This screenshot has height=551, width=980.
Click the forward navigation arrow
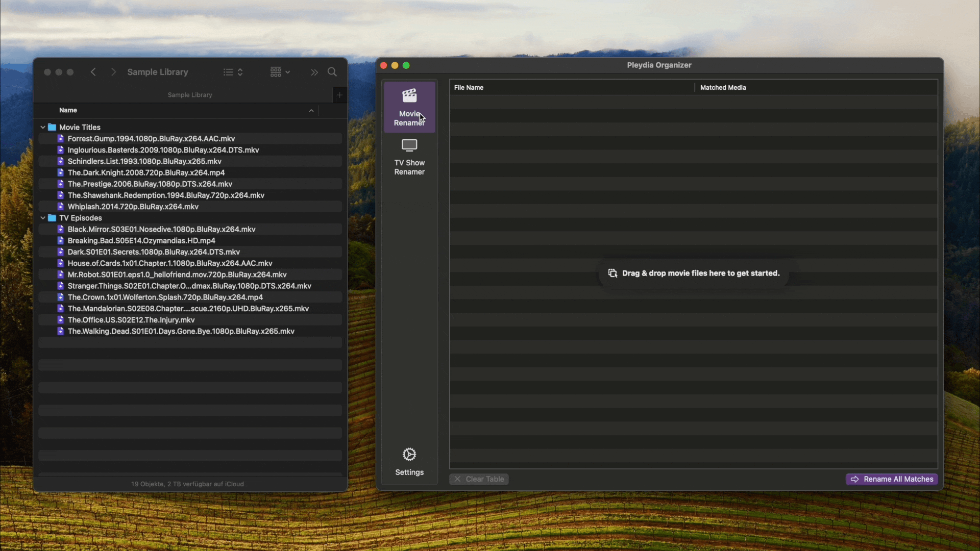tap(113, 71)
